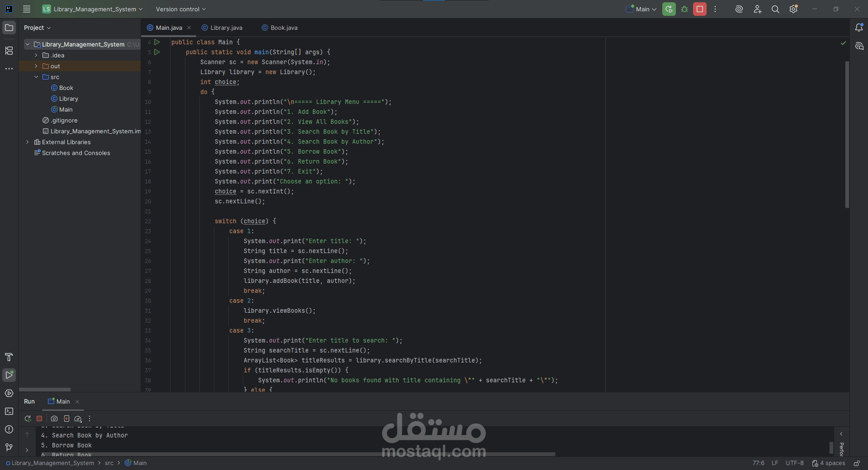
Task: Open the Project tool window icon
Action: click(9, 28)
